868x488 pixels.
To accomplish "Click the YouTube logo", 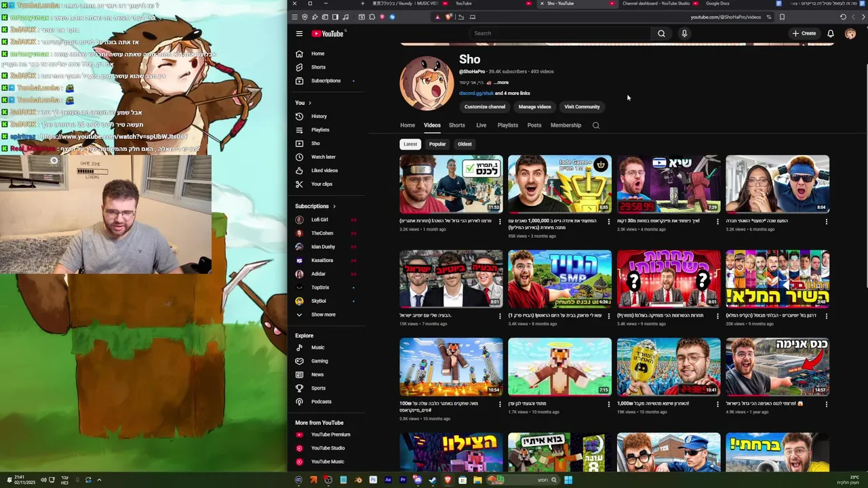I will (328, 33).
